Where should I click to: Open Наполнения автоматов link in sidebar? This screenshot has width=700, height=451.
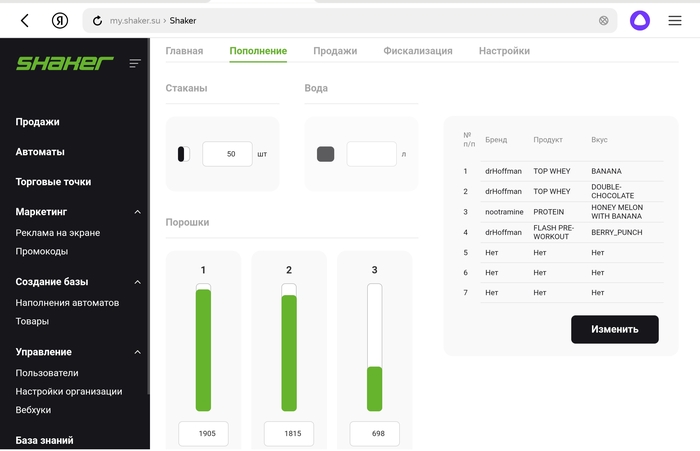67,302
